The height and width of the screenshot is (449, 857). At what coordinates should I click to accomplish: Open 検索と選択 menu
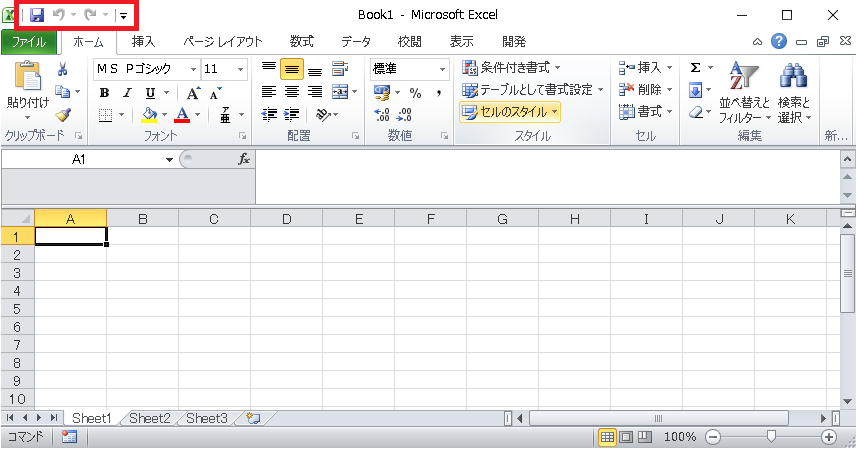[794, 92]
